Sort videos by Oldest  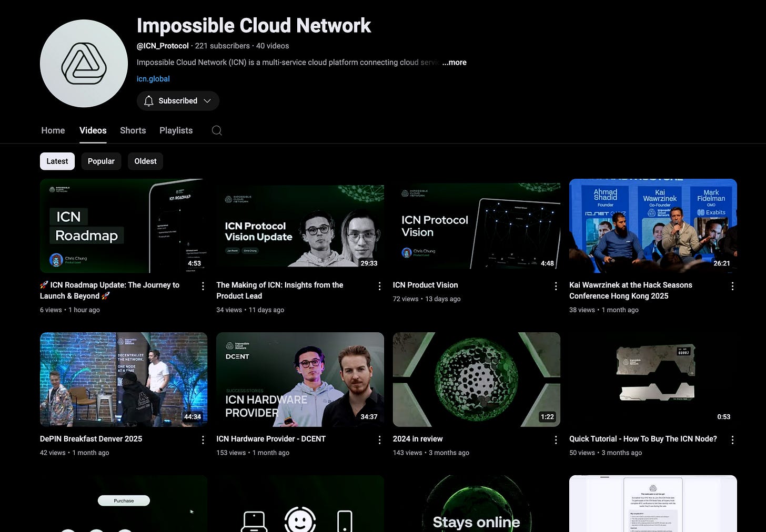coord(145,161)
